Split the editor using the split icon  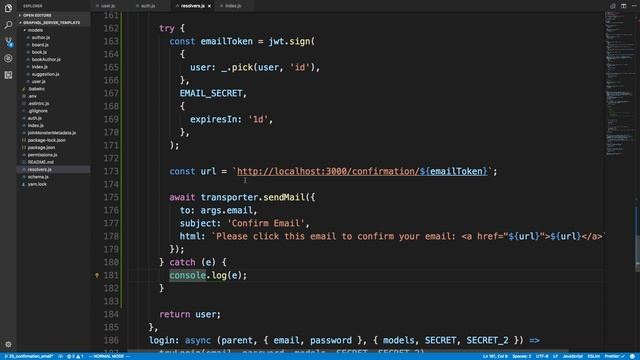click(623, 6)
